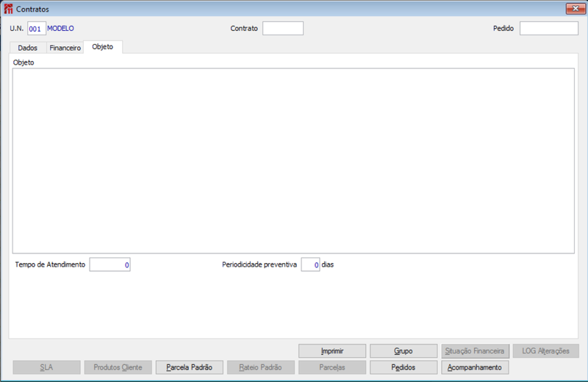Viewport: 588px width, 382px height.
Task: Open the Parcelas button
Action: (332, 367)
